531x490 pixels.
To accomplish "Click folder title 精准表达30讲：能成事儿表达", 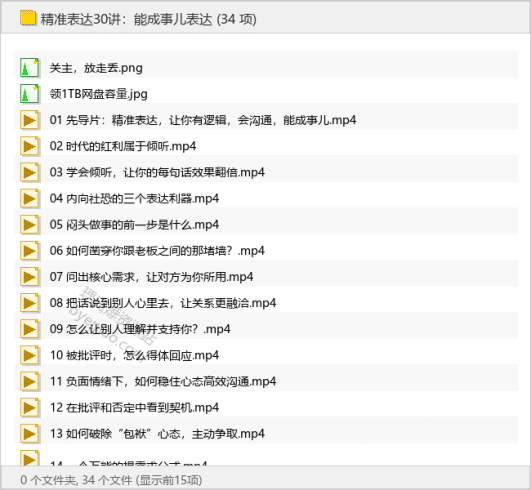I will [126, 19].
